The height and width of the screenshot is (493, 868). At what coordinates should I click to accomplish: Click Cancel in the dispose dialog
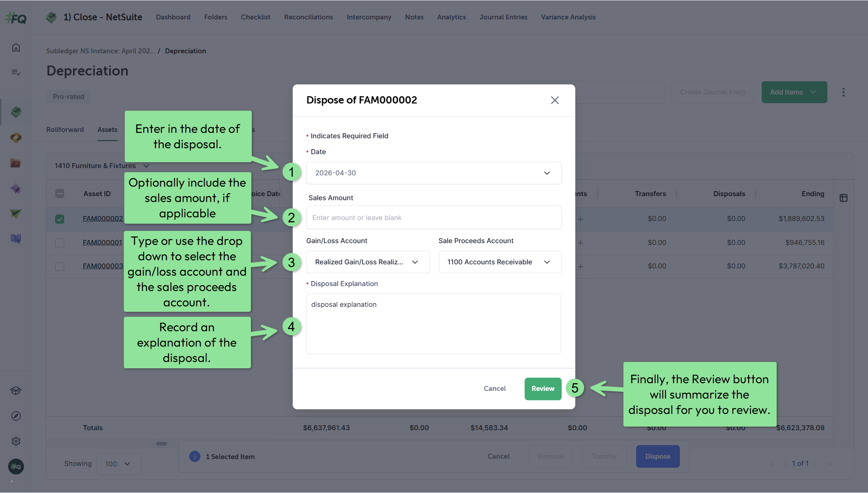click(x=495, y=389)
